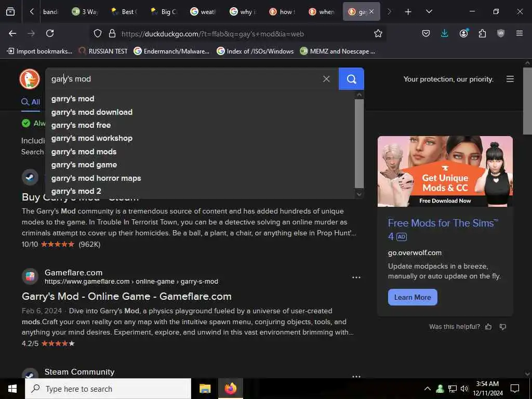Open 'Free Mods for The Sims 4' link
This screenshot has width=532, height=399.
[x=443, y=229]
